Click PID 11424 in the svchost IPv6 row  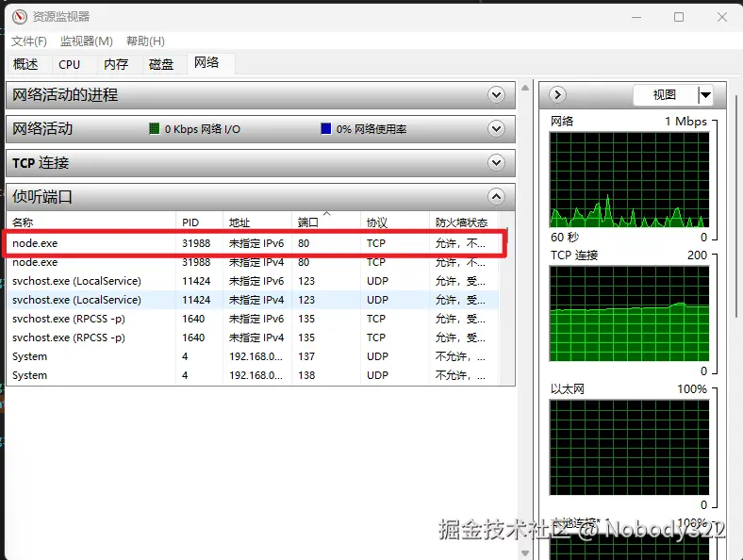pos(196,281)
